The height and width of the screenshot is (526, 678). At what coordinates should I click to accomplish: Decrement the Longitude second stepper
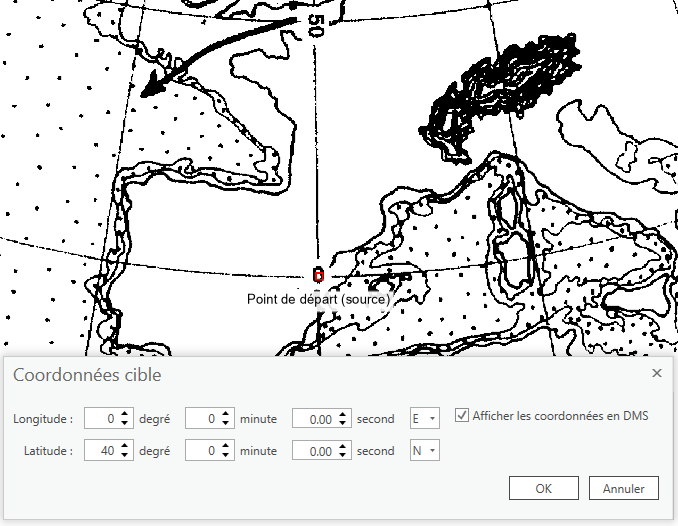point(343,424)
